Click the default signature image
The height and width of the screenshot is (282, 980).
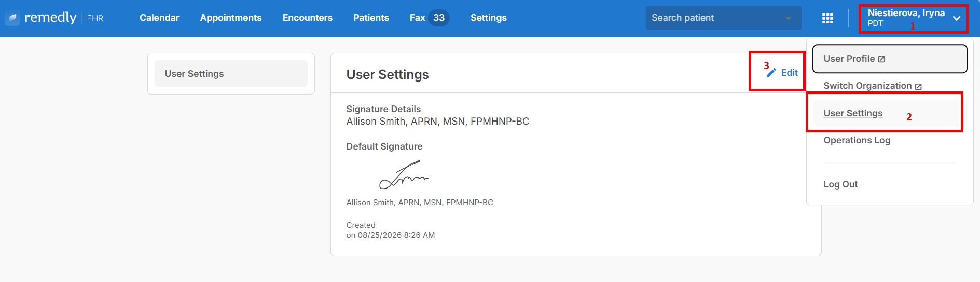click(x=404, y=174)
